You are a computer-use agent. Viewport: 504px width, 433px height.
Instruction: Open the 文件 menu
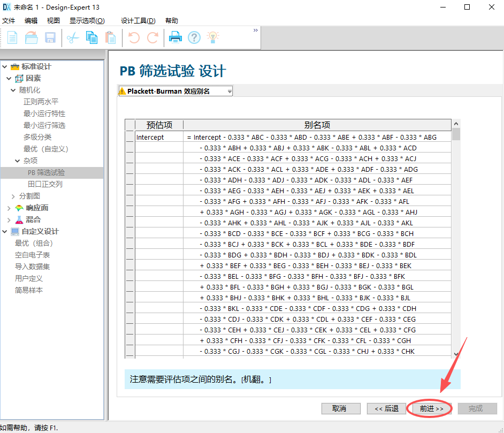(x=9, y=20)
